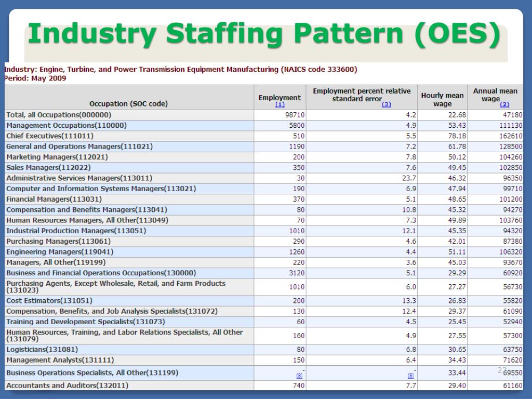Click Administrative Services Managers standard error 23.7

[409, 178]
